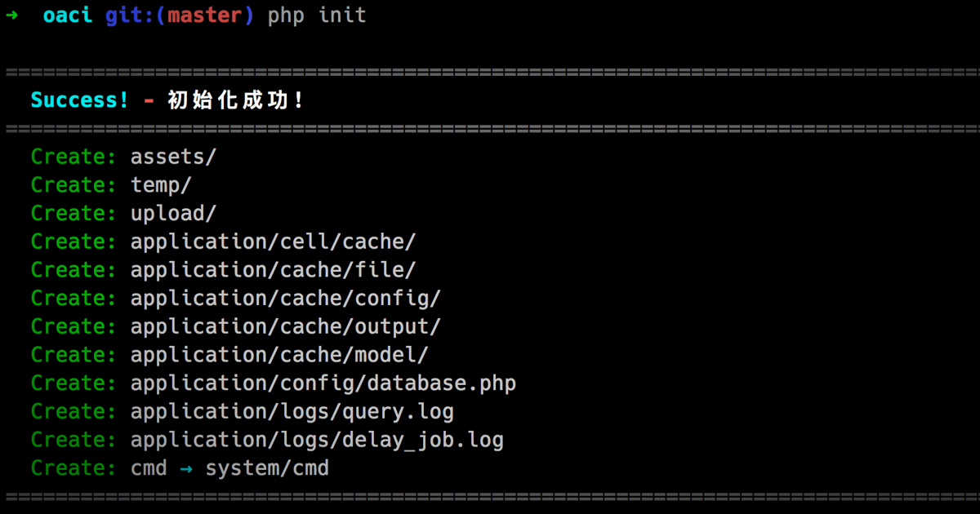Click the 'temp/' path line
Viewport: 980px width, 514px height.
coord(161,185)
